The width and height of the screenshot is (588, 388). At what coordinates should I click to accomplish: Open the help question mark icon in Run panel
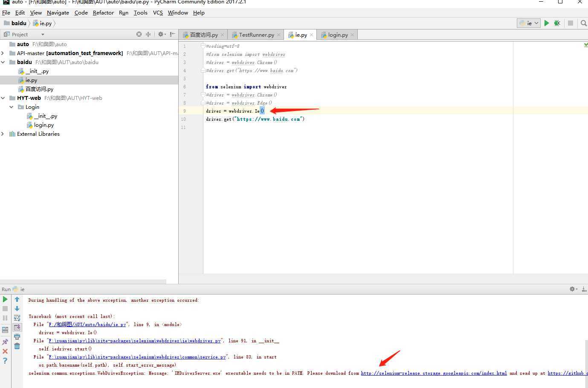pyautogui.click(x=5, y=361)
